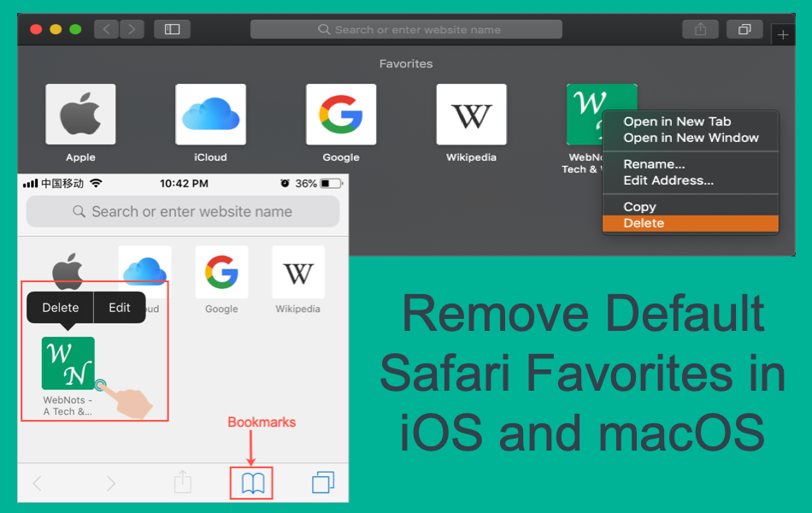This screenshot has height=513, width=812.
Task: Click the 36% battery percentage text
Action: (x=305, y=184)
